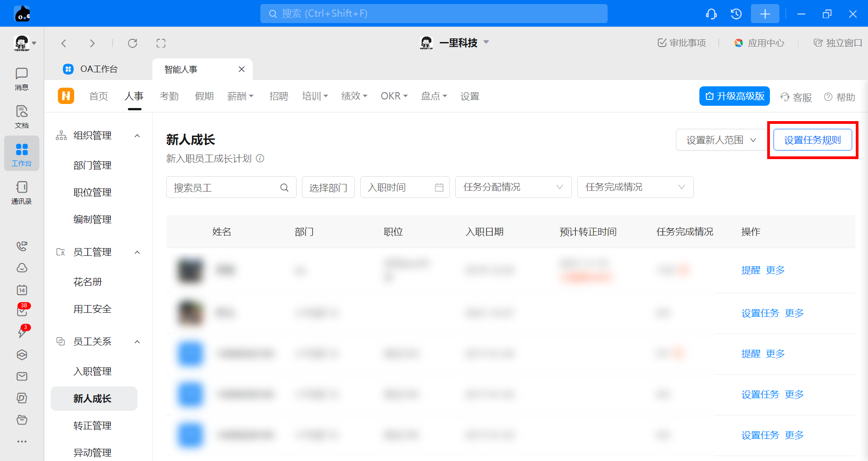
Task: Click the headset support icon in title bar
Action: point(711,14)
